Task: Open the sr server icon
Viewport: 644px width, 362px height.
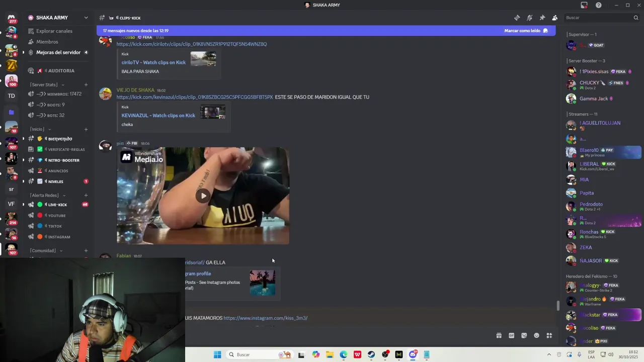Action: tap(12, 190)
